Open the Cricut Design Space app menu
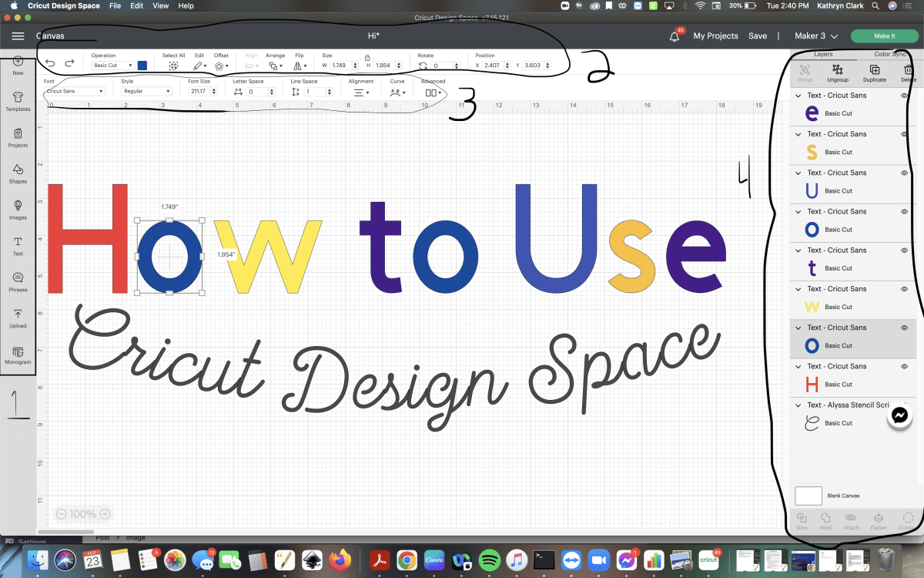Viewport: 924px width, 578px height. coord(64,5)
